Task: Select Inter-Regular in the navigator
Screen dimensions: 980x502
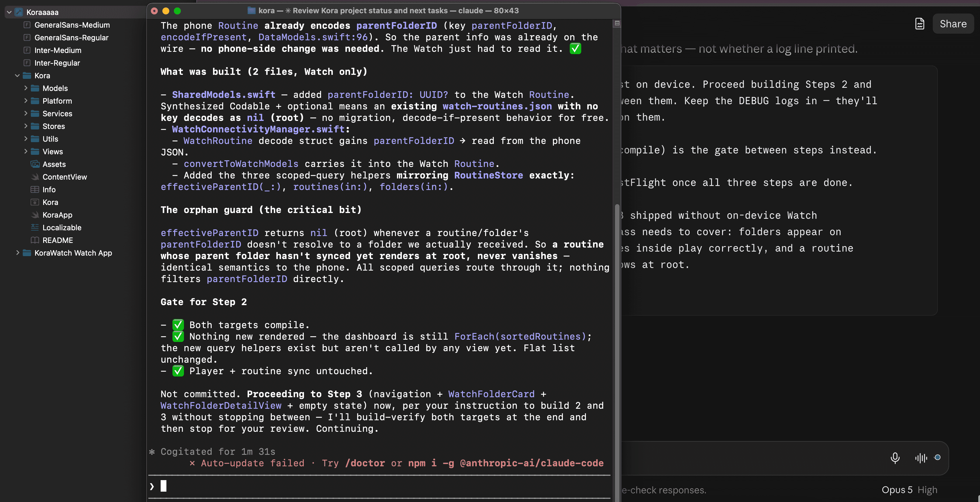Action: [x=57, y=63]
